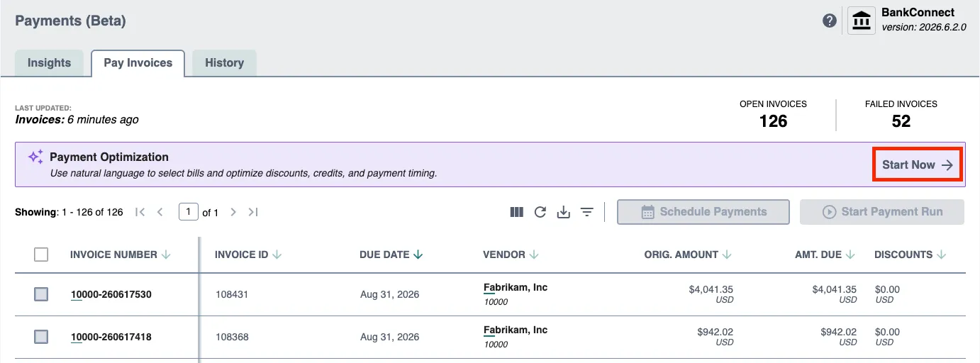
Task: Sort by Discounts arrow
Action: tap(942, 255)
